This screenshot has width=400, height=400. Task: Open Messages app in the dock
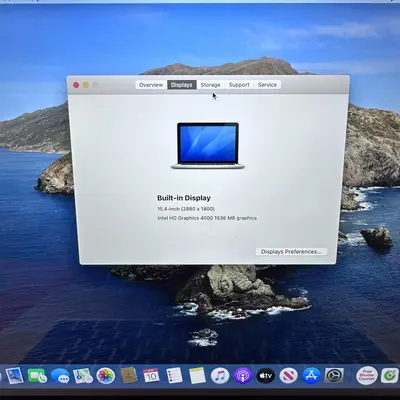[x=60, y=376]
